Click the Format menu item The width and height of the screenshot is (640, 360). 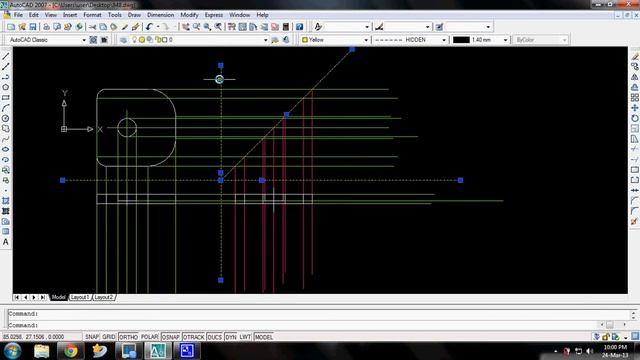[92, 15]
